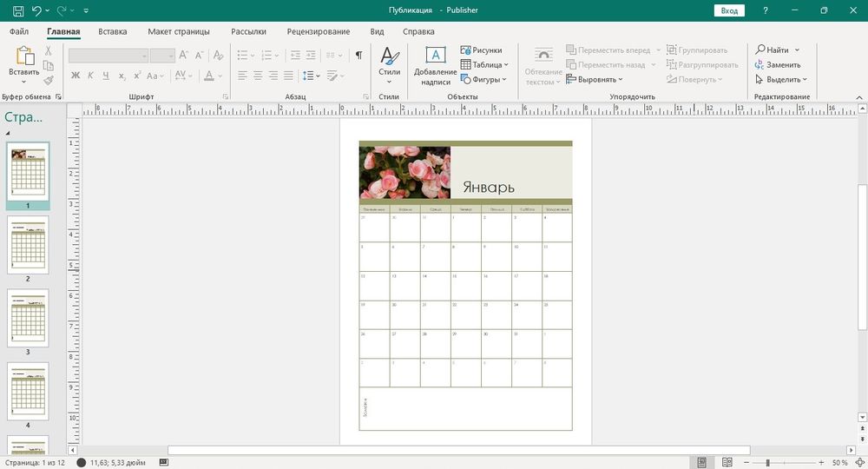868x469 pixels.
Task: Click the Найти (Find) button
Action: coord(777,50)
